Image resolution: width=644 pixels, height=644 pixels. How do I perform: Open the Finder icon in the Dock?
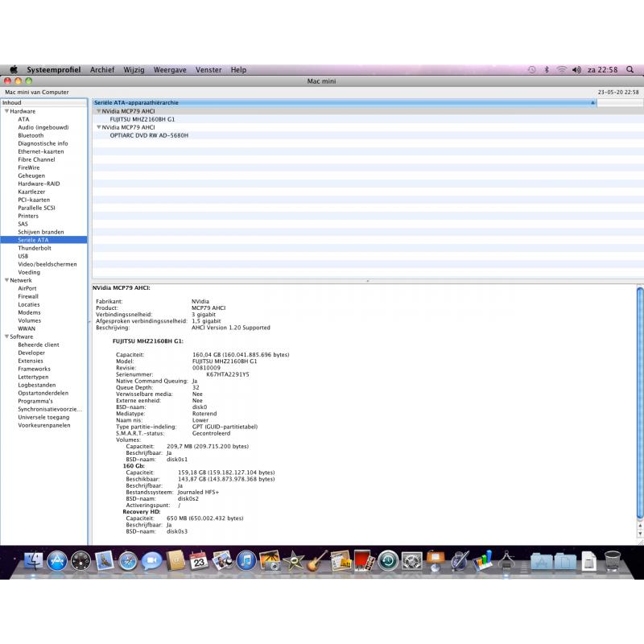(33, 561)
